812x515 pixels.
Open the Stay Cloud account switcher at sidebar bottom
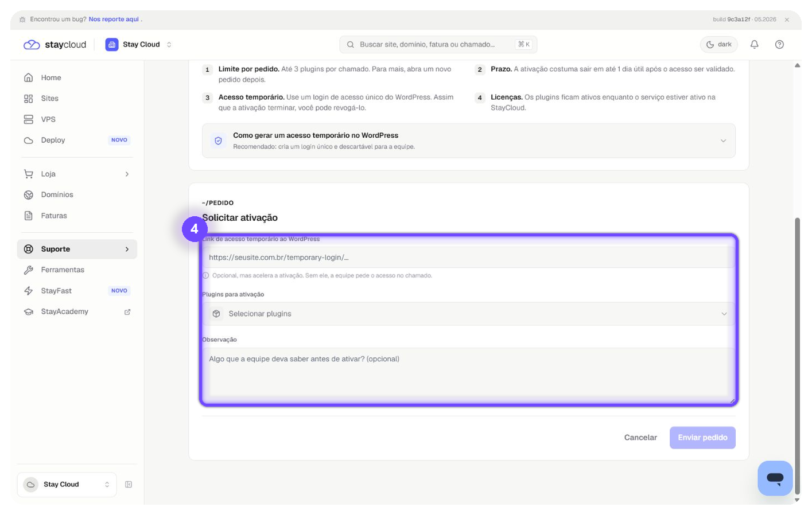point(67,485)
